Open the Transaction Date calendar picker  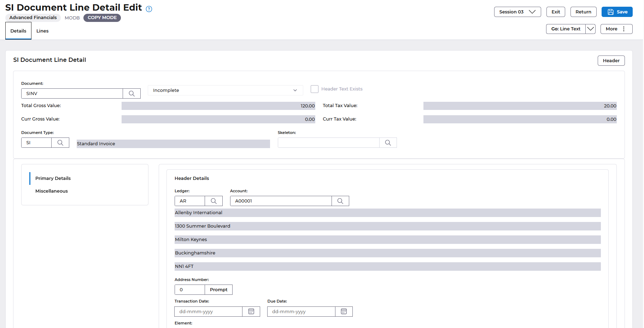(x=251, y=312)
